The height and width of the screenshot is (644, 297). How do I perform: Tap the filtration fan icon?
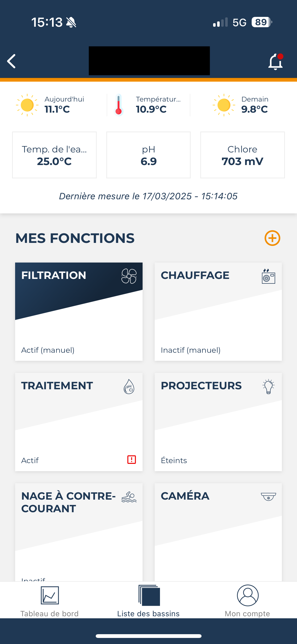pyautogui.click(x=129, y=276)
